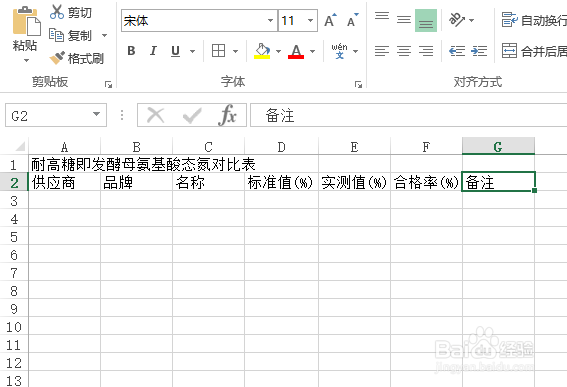Image resolution: width=567 pixels, height=387 pixels.
Task: Click the Select All corner triangle
Action: tap(20, 146)
